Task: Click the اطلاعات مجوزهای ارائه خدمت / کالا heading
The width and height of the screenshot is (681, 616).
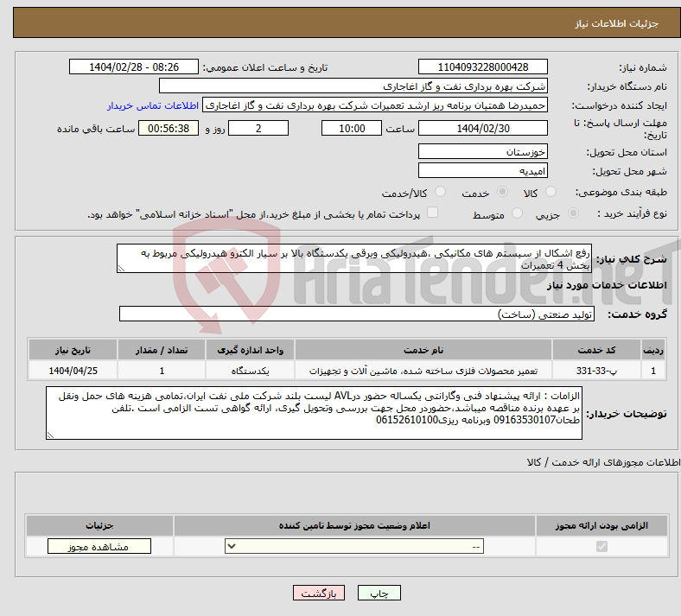Action: [x=603, y=462]
